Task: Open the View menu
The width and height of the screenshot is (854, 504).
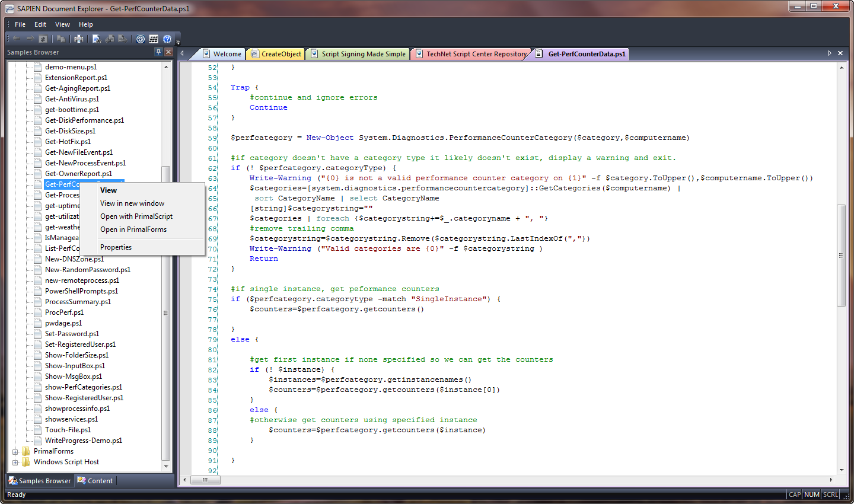Action: (62, 24)
